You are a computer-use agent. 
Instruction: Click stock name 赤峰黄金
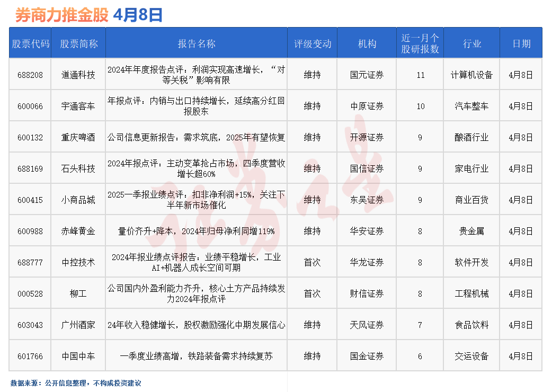tap(78, 231)
